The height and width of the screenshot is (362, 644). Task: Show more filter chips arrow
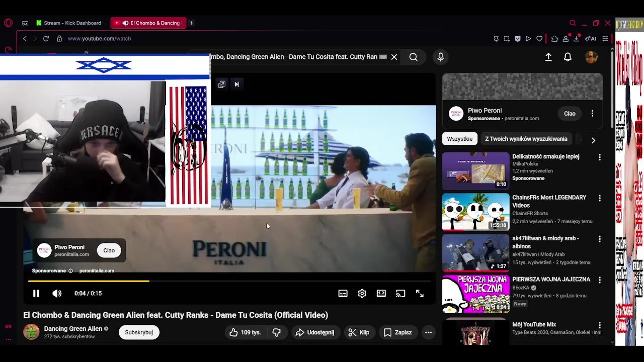pos(593,140)
